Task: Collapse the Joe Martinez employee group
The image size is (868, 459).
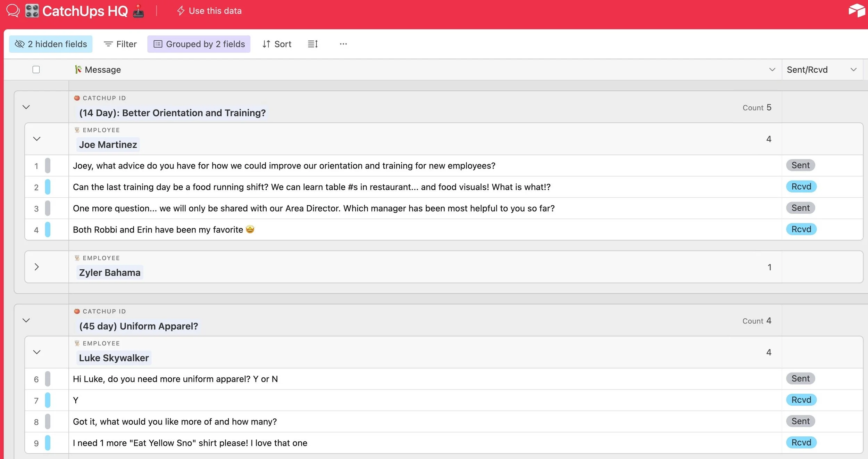Action: click(x=37, y=139)
